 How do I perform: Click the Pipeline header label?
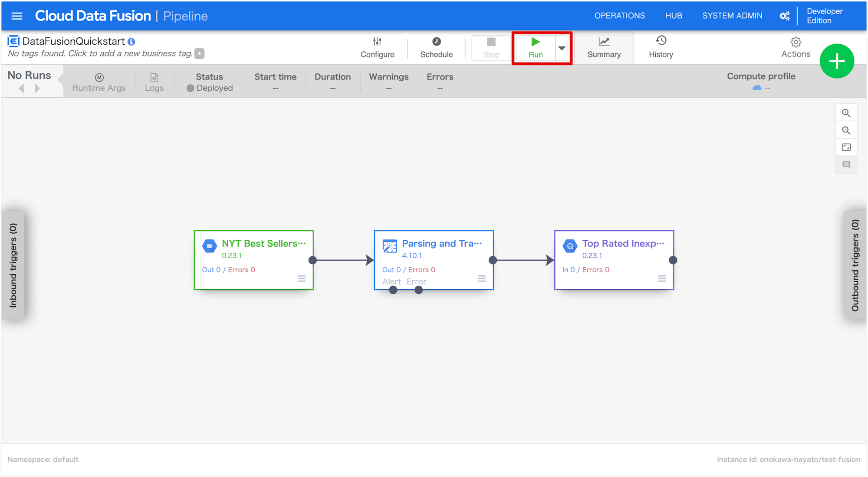point(185,16)
